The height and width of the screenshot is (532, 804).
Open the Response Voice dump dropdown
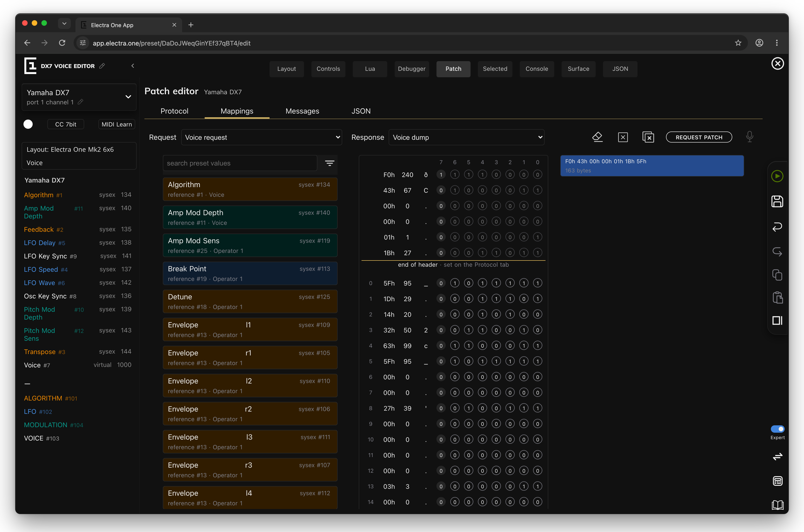(466, 137)
